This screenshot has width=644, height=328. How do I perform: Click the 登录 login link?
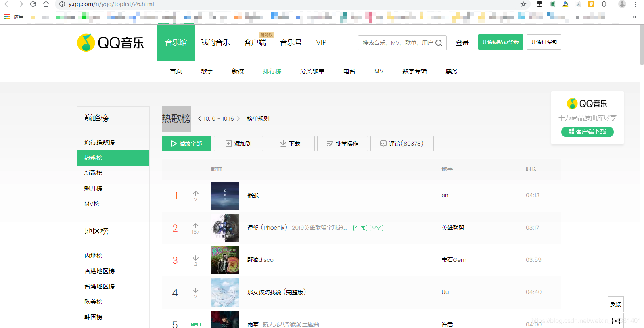(x=462, y=42)
